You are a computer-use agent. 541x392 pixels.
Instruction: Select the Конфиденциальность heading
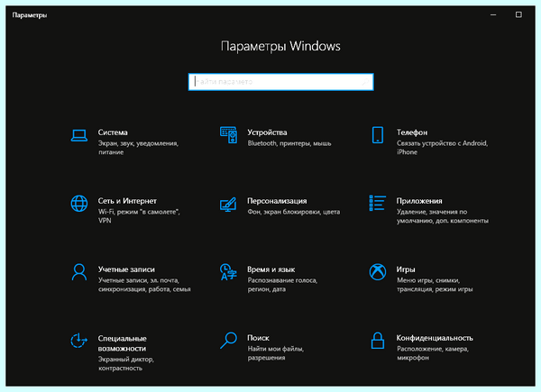click(x=435, y=338)
